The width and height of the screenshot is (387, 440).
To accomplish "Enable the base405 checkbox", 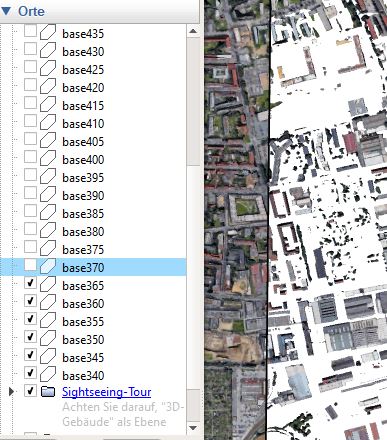I will (x=30, y=139).
